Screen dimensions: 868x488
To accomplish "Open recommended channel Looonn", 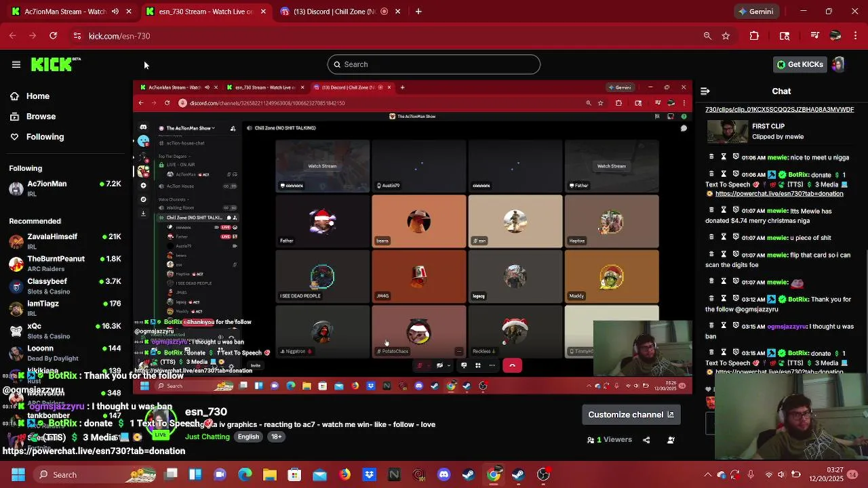I will coord(65,353).
